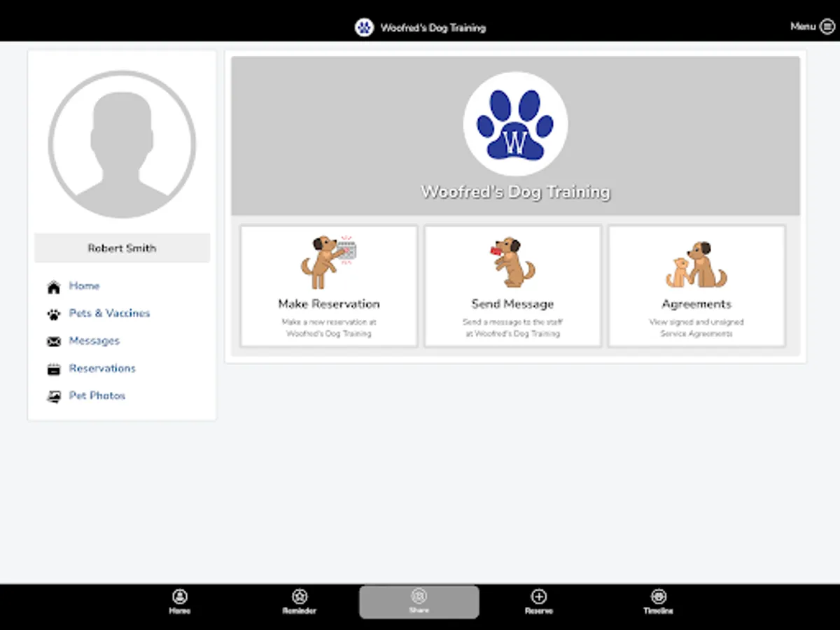Image resolution: width=840 pixels, height=630 pixels.
Task: Switch to the Messages section in sidebar
Action: click(x=94, y=341)
